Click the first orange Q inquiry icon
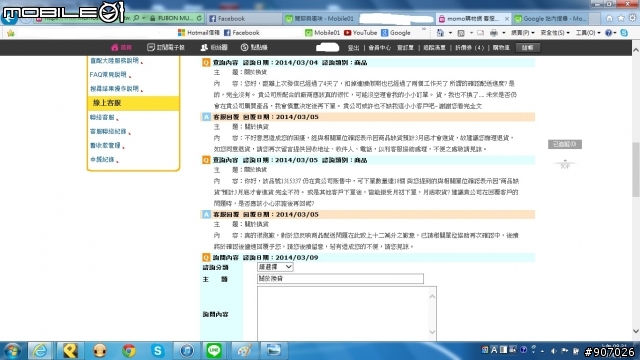Viewport: 640px width, 360px height. pyautogui.click(x=206, y=62)
